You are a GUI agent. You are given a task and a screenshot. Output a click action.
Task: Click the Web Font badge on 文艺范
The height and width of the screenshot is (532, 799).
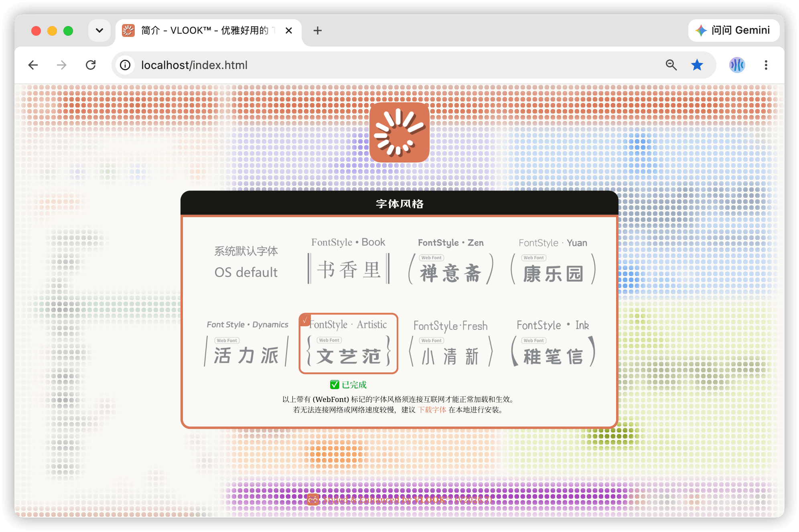pyautogui.click(x=329, y=340)
